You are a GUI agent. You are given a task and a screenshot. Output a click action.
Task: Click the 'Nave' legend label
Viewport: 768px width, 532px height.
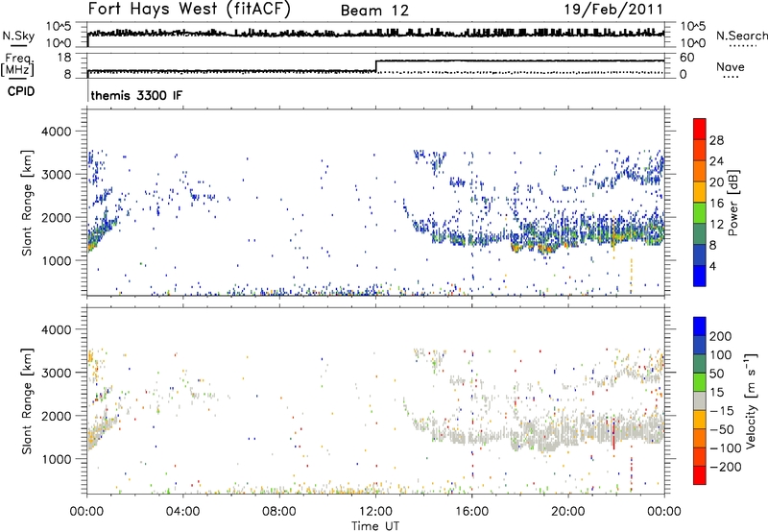click(x=731, y=66)
